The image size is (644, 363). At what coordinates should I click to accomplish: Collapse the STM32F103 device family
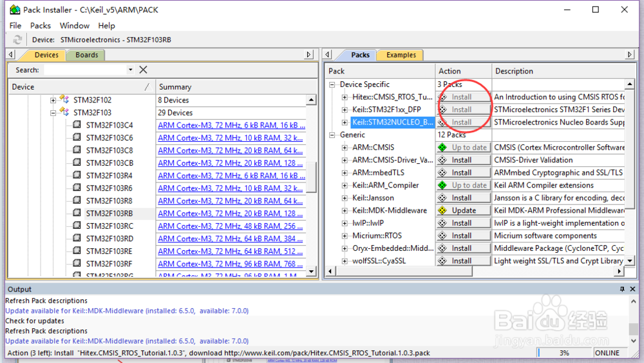point(53,113)
